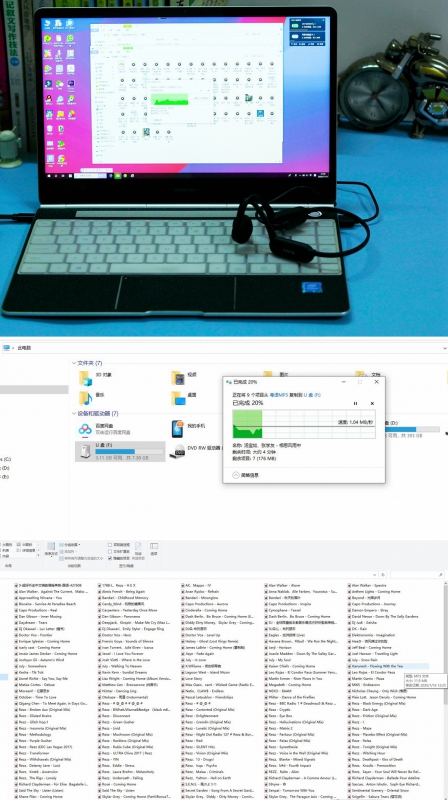Select Jewel - I Love You Forever

click(122, 654)
